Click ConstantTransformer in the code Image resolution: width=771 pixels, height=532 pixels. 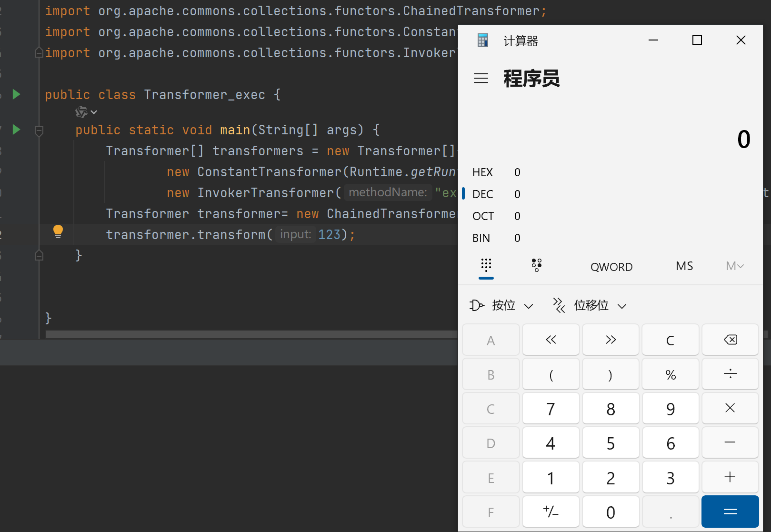270,172
